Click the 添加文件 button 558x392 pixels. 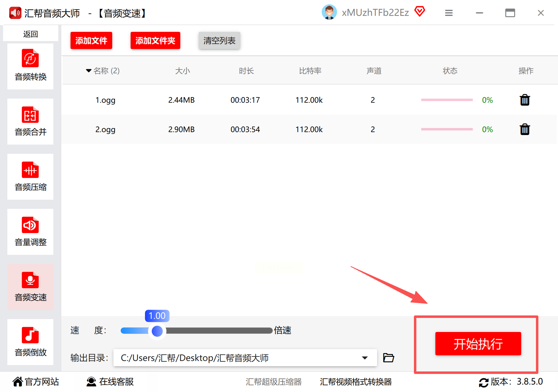[x=91, y=40]
